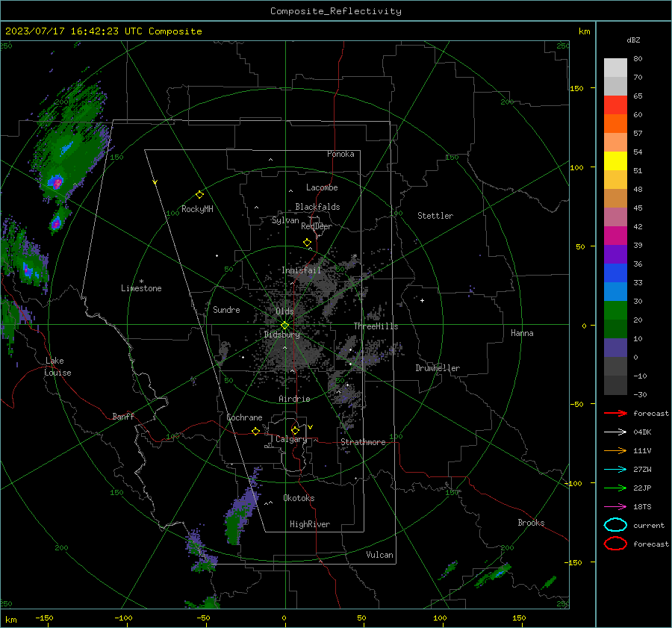Click the Sundre town label

(226, 309)
